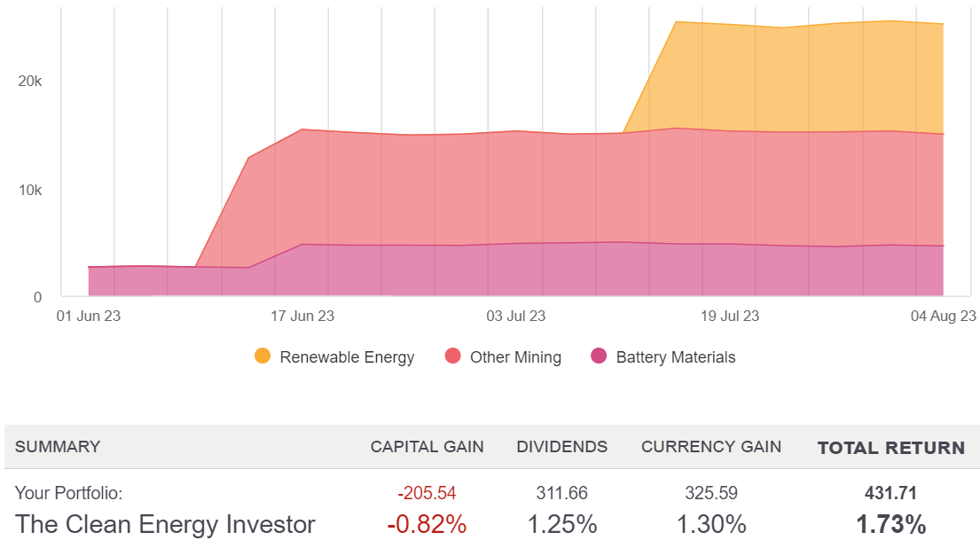Select the CURRENCY GAIN column header

coord(711,447)
